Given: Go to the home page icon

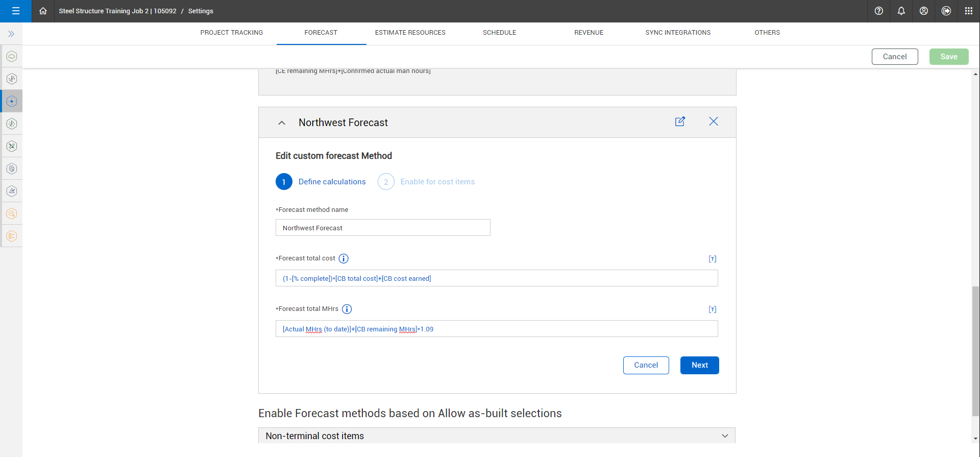Looking at the screenshot, I should pyautogui.click(x=43, y=11).
